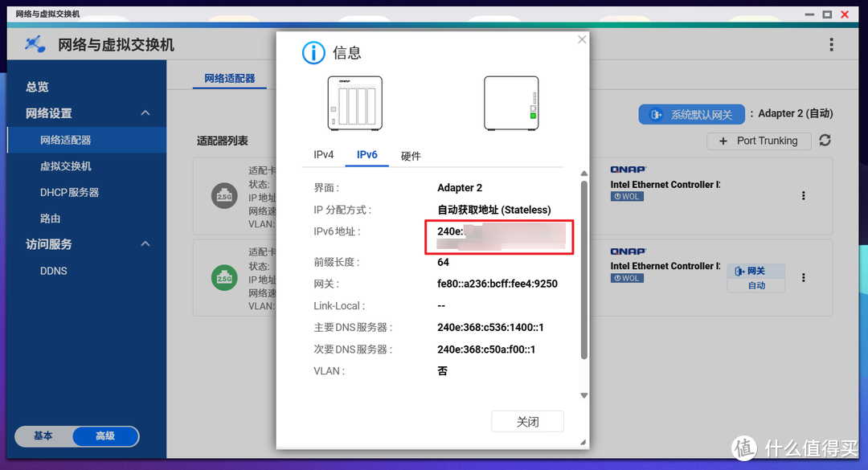Click the Adapter 2 interface value in dialog
The height and width of the screenshot is (470, 868).
(460, 188)
